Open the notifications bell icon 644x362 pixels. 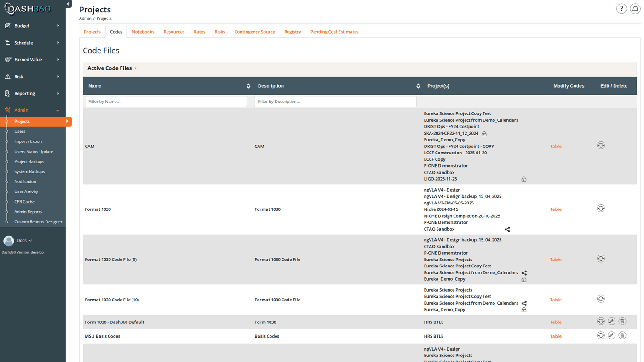pyautogui.click(x=635, y=9)
